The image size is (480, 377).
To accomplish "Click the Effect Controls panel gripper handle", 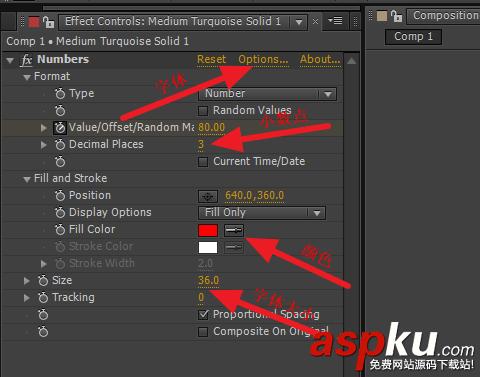I will click(22, 21).
